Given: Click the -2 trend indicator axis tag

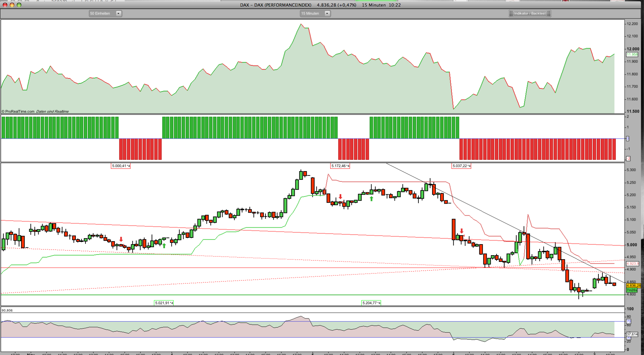Looking at the screenshot, I should pyautogui.click(x=628, y=158).
